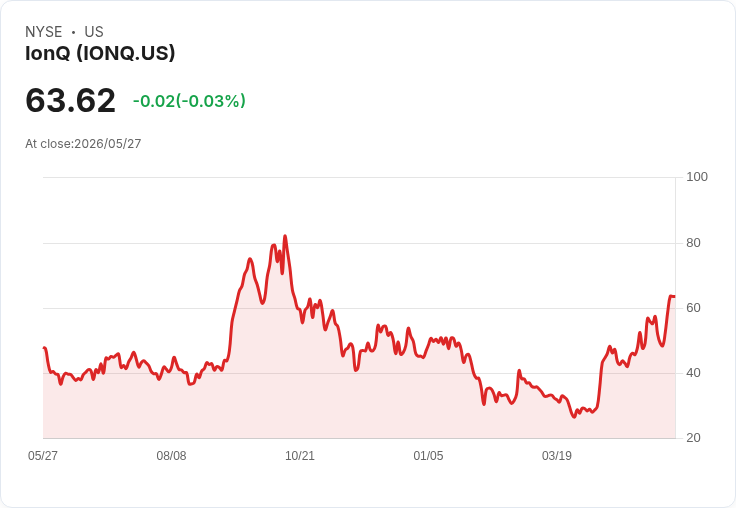Click the current price 63.62

[70, 100]
